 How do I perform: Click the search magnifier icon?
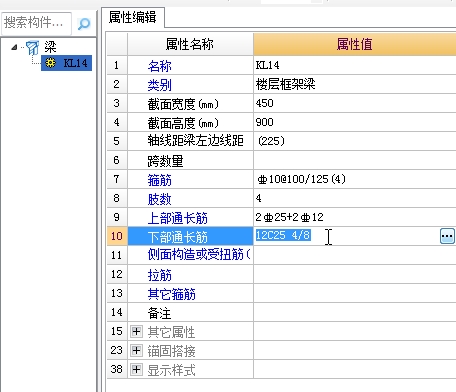[x=84, y=23]
